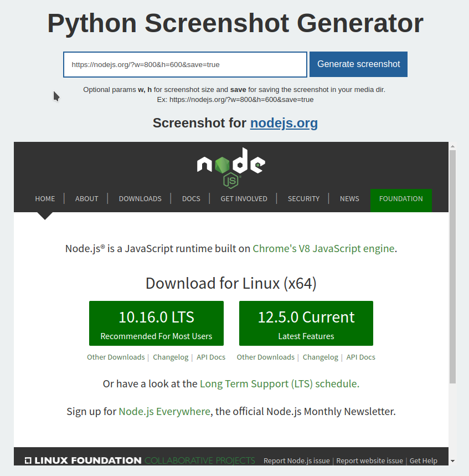Open the ABOUT navigation item
This screenshot has width=469, height=476.
[x=86, y=198]
